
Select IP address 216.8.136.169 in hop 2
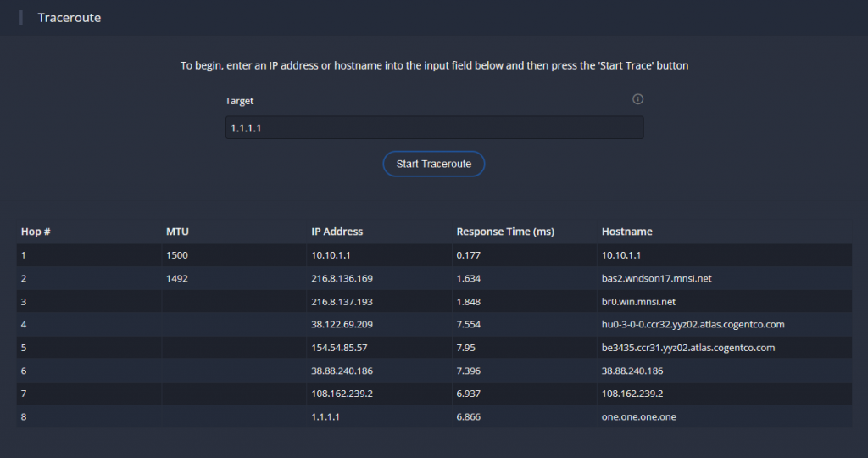pyautogui.click(x=342, y=278)
